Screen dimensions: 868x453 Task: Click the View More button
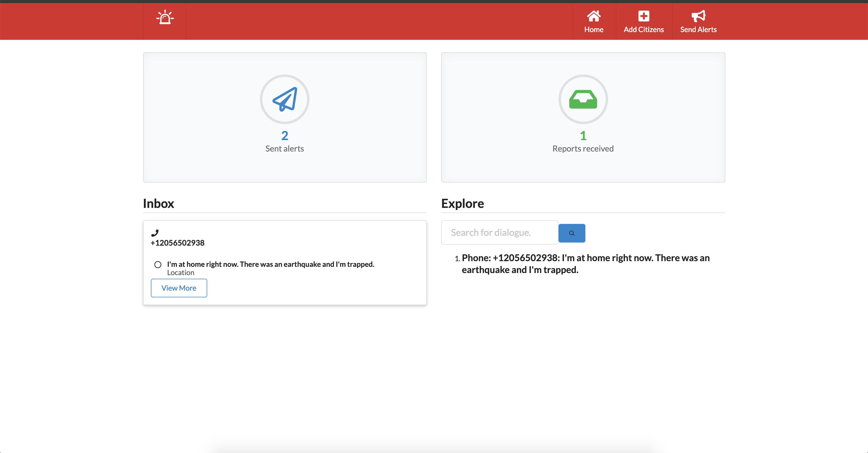pyautogui.click(x=179, y=288)
